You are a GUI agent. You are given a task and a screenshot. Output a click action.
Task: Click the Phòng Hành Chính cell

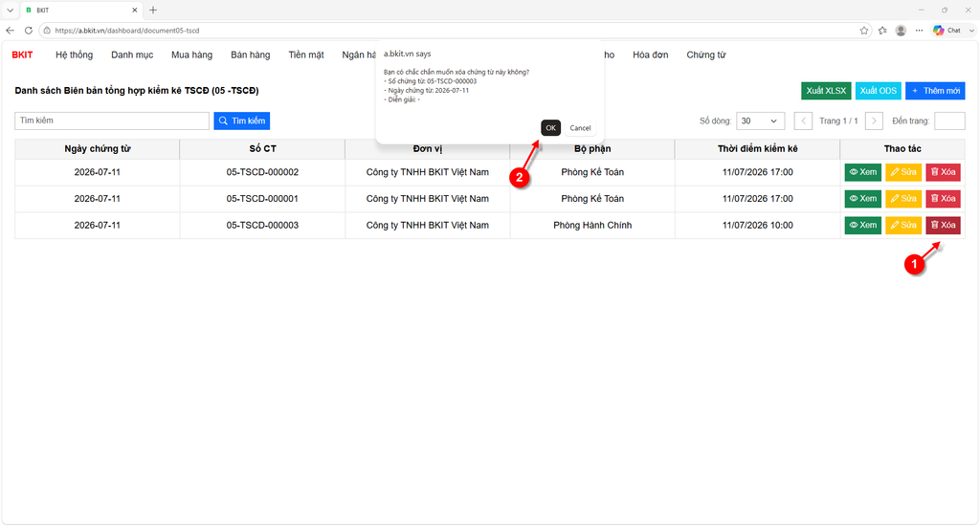tap(592, 225)
